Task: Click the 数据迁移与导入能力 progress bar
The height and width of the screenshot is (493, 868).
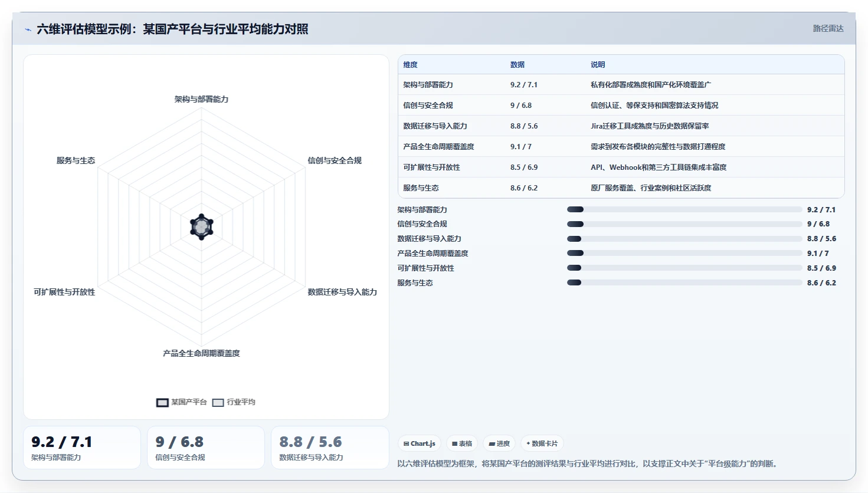Action: (x=684, y=239)
